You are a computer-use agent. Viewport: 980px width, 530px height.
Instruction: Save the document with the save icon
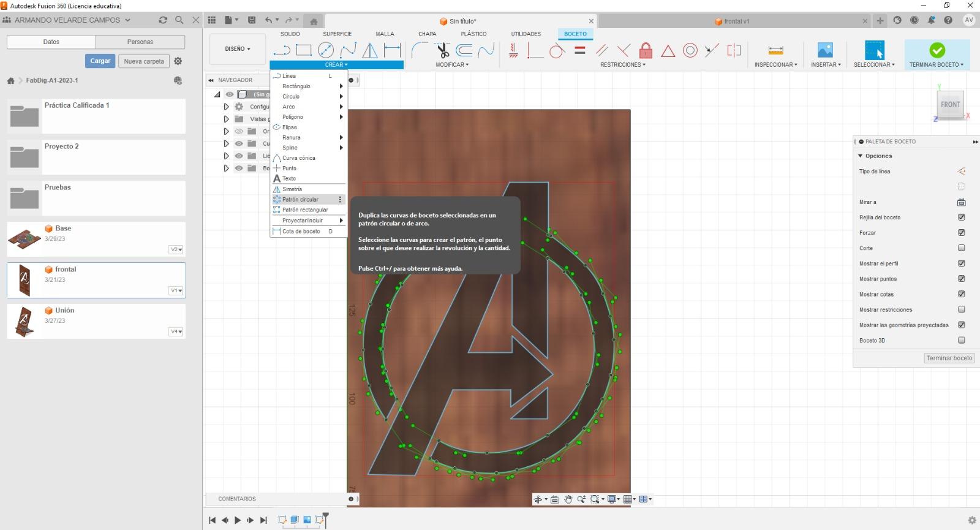pos(252,20)
